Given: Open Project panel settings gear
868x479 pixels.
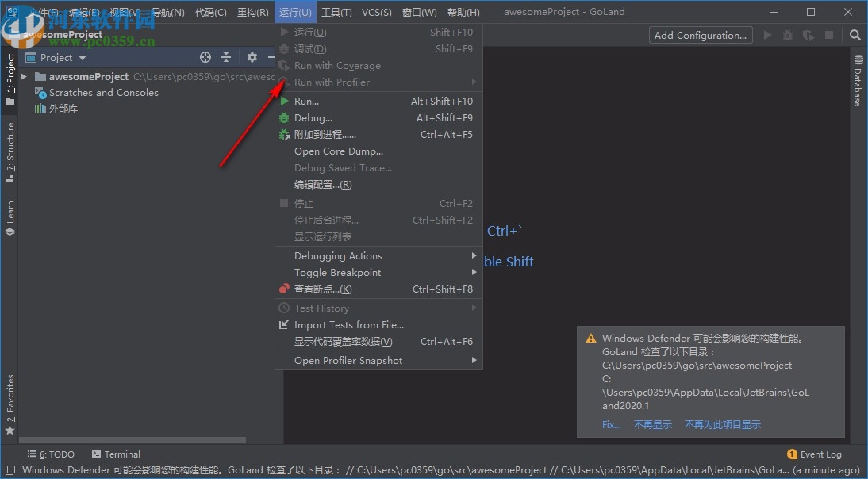Looking at the screenshot, I should tap(252, 57).
